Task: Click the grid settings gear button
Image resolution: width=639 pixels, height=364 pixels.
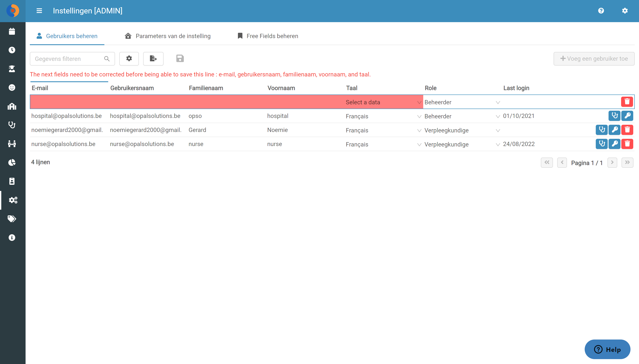Action: (x=129, y=59)
